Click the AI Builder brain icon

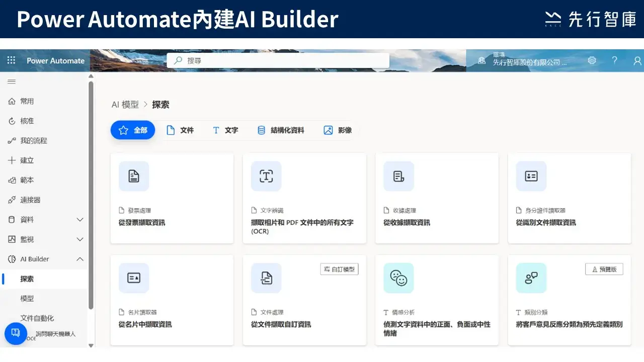[12, 259]
